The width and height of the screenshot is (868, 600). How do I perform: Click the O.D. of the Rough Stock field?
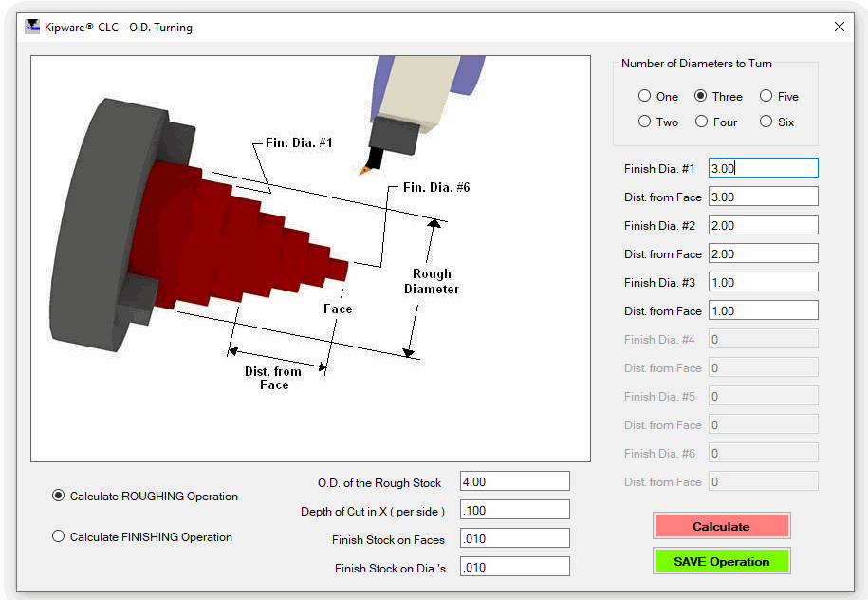(515, 481)
